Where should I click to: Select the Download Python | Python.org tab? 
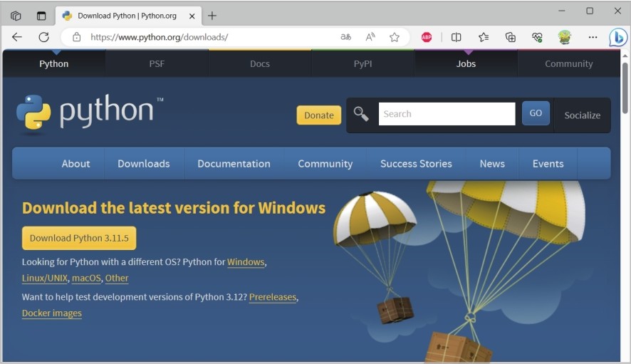coord(128,16)
